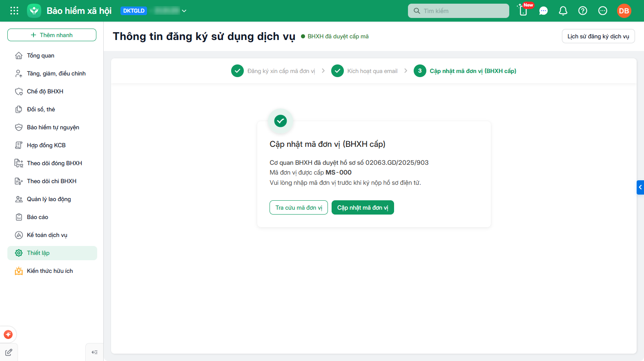Open the Chế độ BHXH section
Image resolution: width=644 pixels, height=361 pixels.
[52, 91]
